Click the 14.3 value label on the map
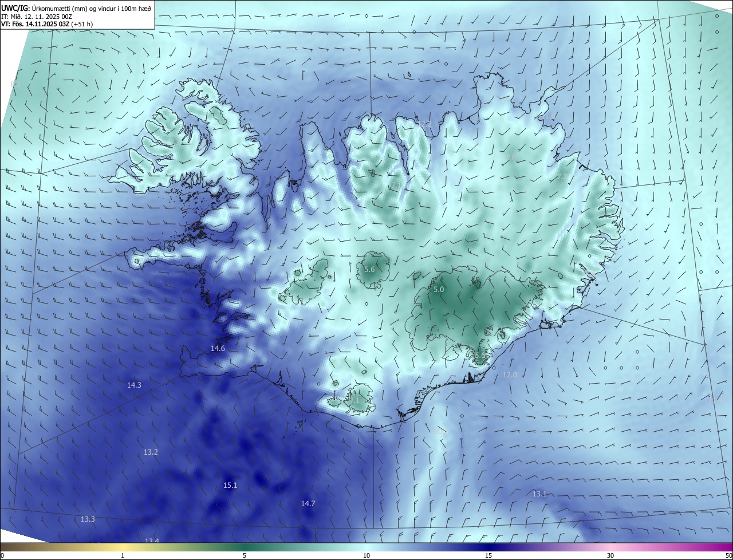The height and width of the screenshot is (560, 733). pyautogui.click(x=134, y=385)
